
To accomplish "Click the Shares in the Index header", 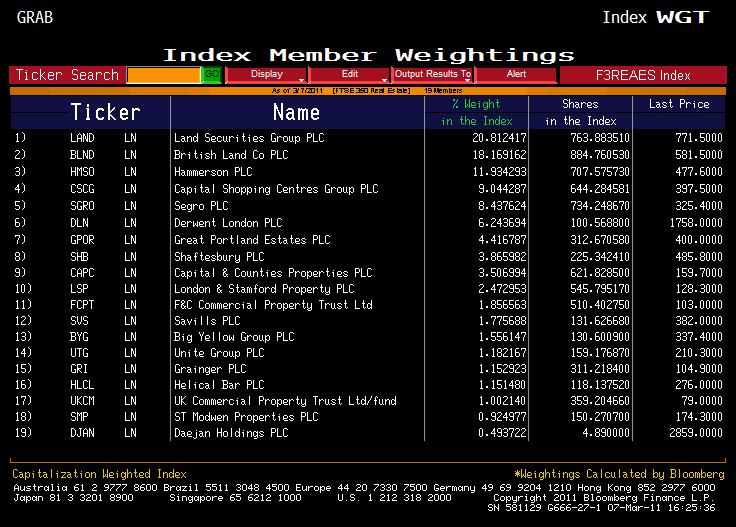I will 581,113.
